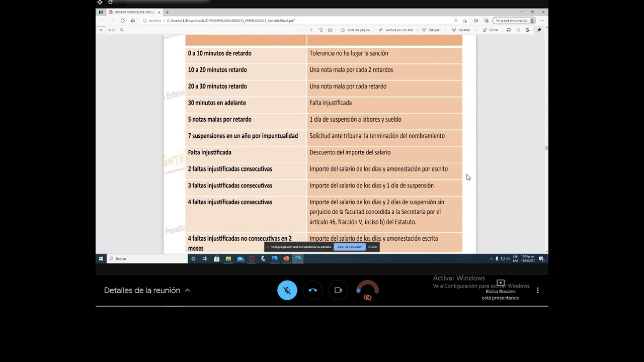Click No se está sincronizando profile button

[x=514, y=21]
